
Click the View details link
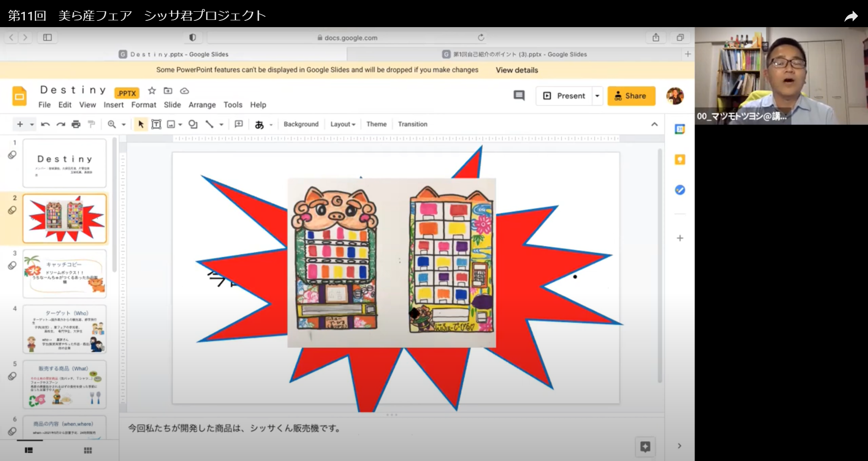[x=517, y=70]
